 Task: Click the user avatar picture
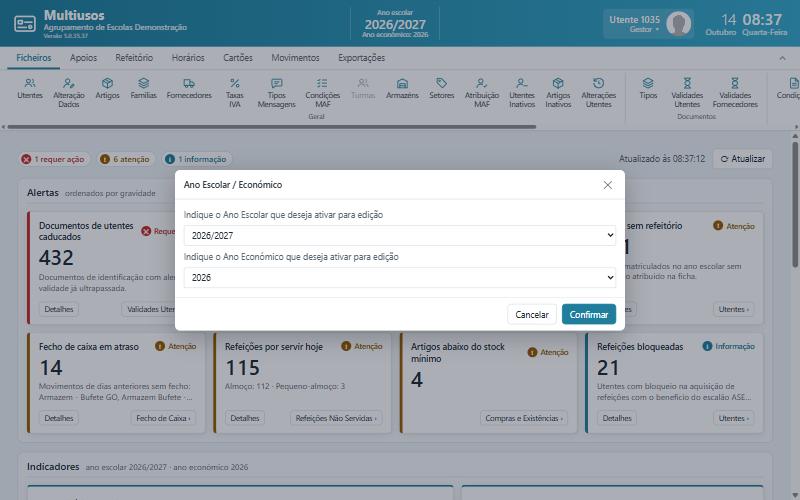point(679,23)
